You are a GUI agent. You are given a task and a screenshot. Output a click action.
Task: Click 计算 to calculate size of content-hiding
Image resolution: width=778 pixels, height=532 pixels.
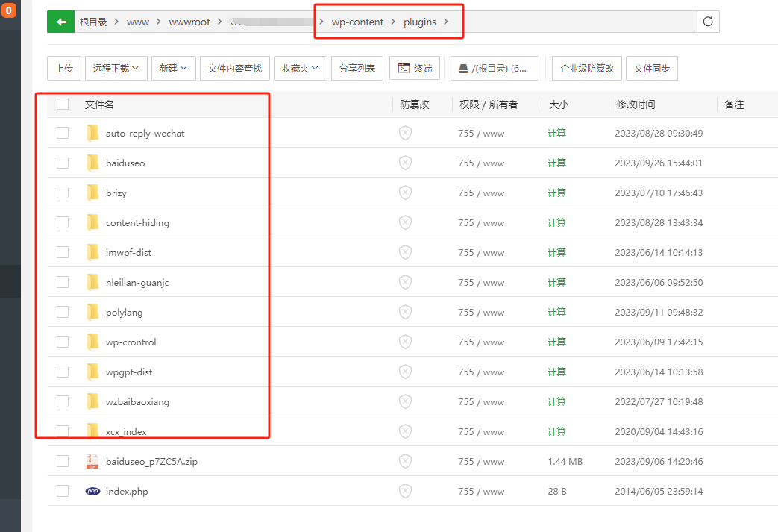click(556, 222)
